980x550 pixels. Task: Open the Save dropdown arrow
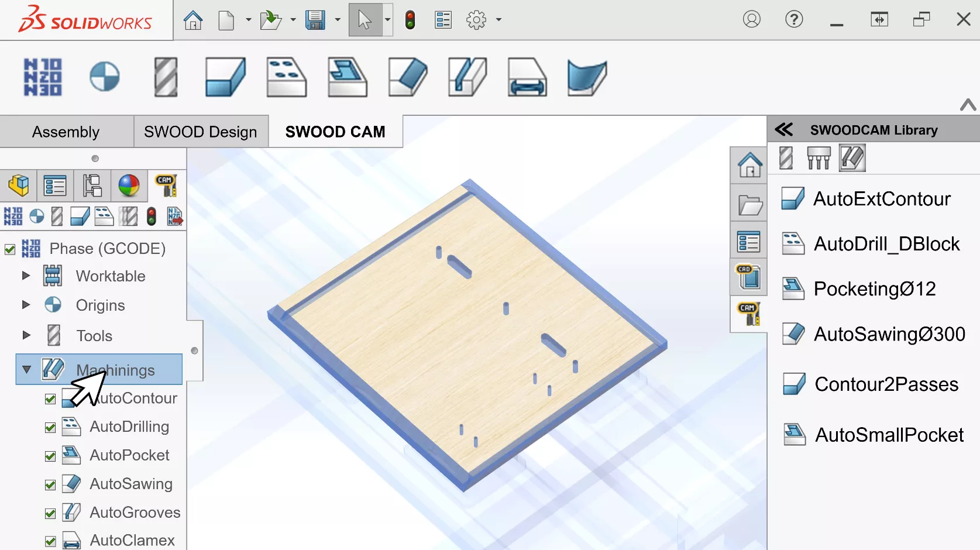(x=338, y=20)
